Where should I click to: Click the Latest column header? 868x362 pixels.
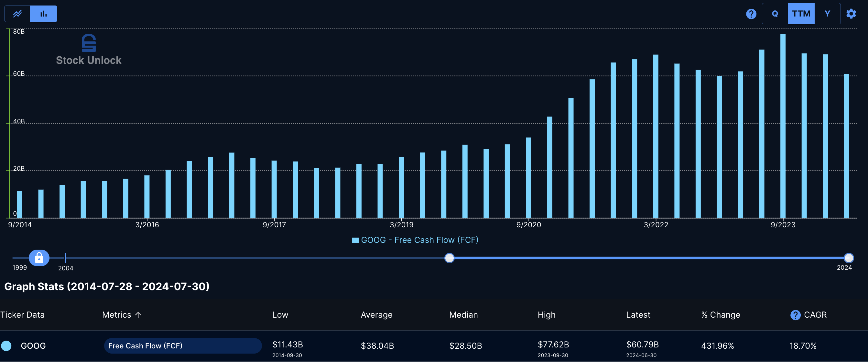(638, 315)
